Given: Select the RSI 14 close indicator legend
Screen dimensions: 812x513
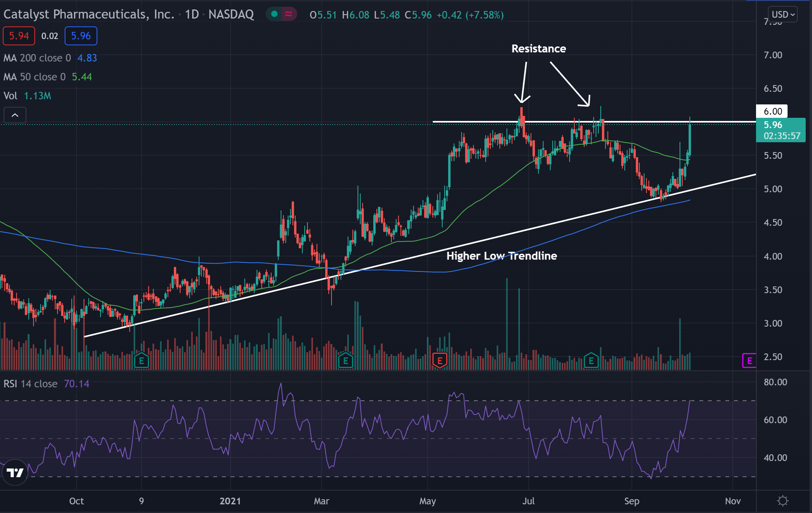Looking at the screenshot, I should pyautogui.click(x=47, y=384).
